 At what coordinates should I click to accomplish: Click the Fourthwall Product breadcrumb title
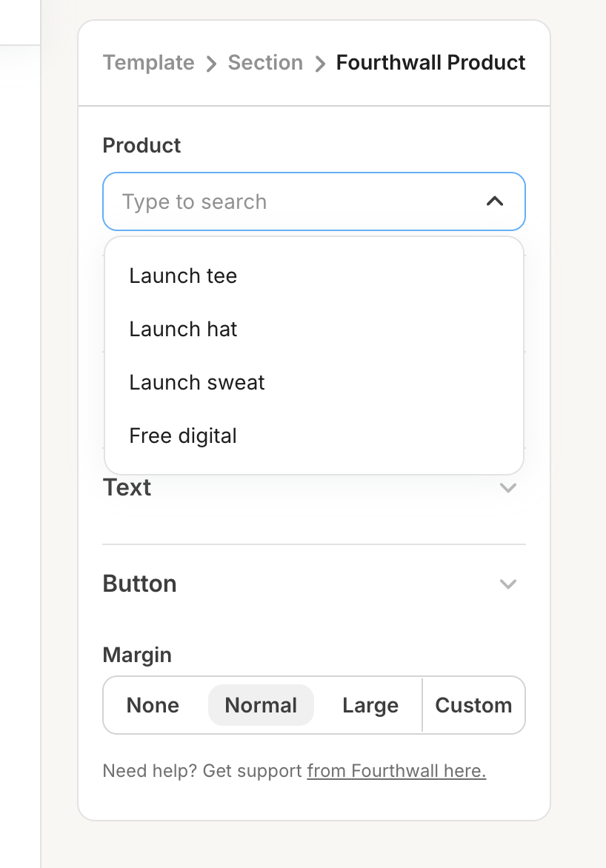click(x=430, y=63)
